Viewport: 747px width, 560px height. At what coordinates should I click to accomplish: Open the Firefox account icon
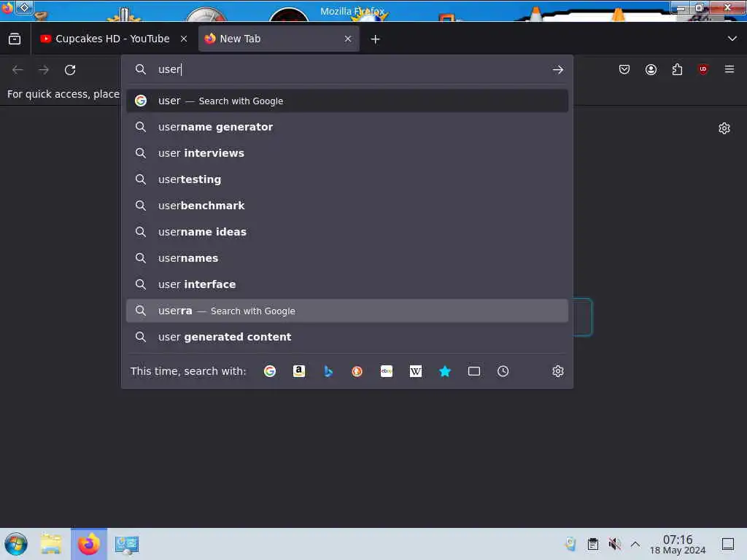[x=651, y=69]
